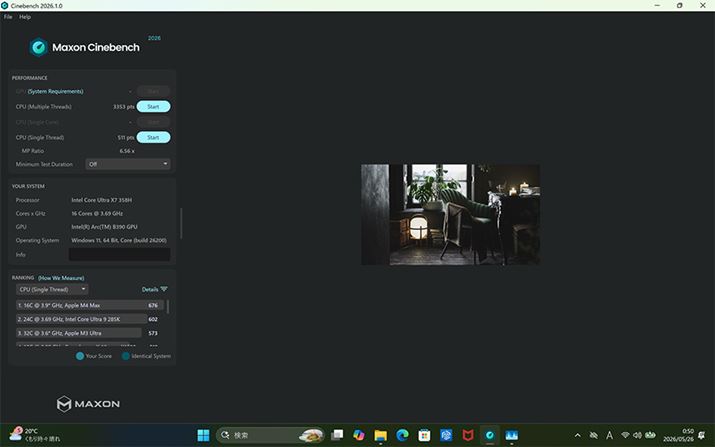
Task: Click the rendered room scene preview
Action: tap(451, 214)
